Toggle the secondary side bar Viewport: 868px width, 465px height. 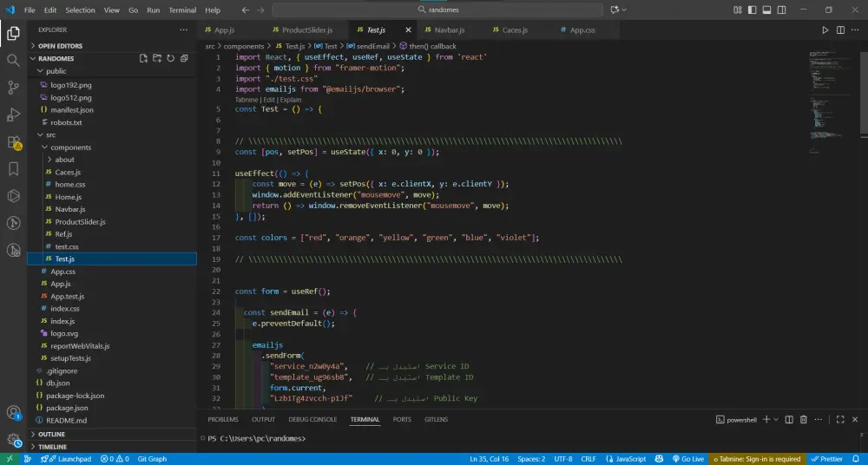782,10
